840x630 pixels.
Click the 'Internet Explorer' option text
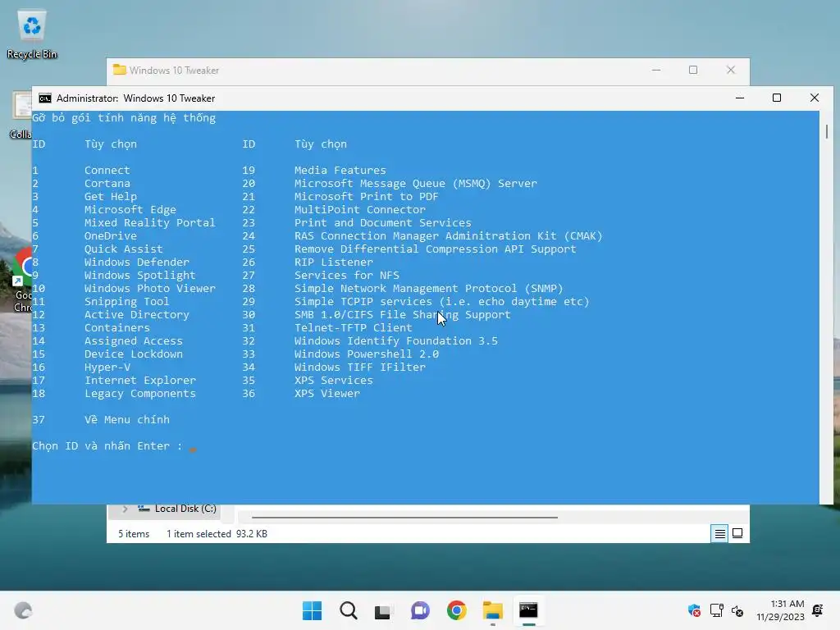[x=139, y=381]
